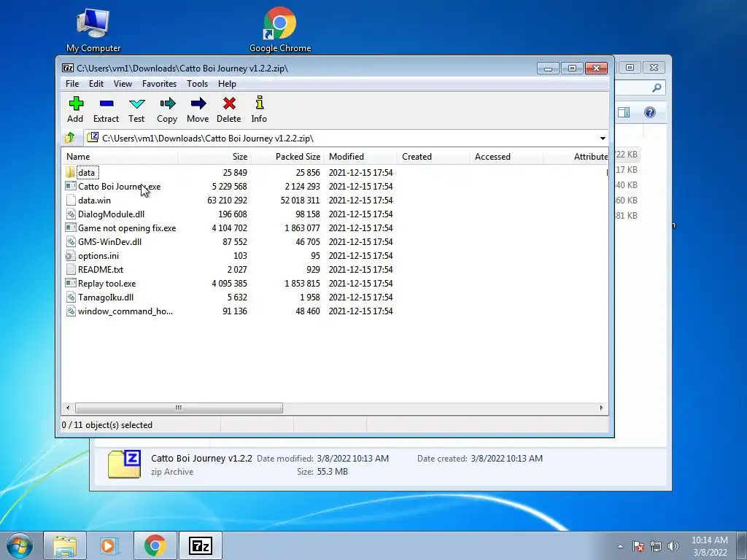Select the README.txt file icon

coord(71,270)
